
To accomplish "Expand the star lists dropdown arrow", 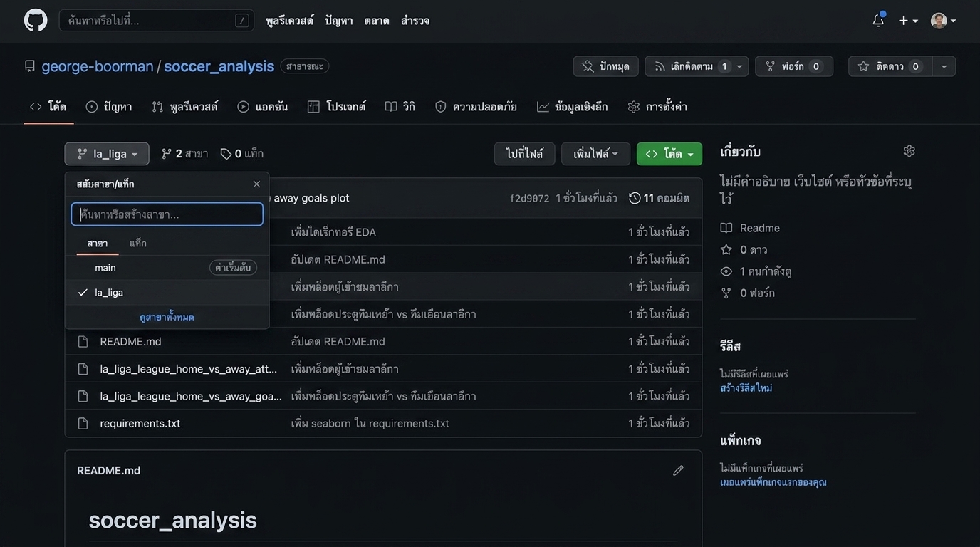I will [x=944, y=66].
